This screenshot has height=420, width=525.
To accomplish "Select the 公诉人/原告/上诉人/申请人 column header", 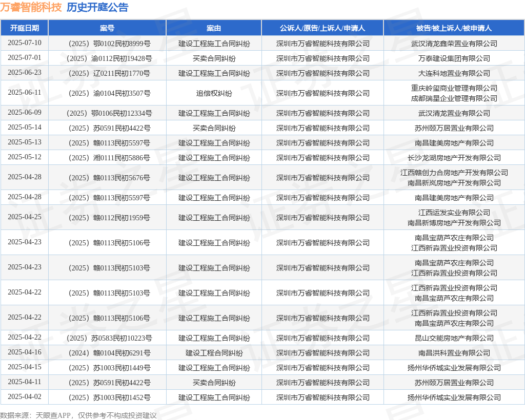I will (x=322, y=28).
